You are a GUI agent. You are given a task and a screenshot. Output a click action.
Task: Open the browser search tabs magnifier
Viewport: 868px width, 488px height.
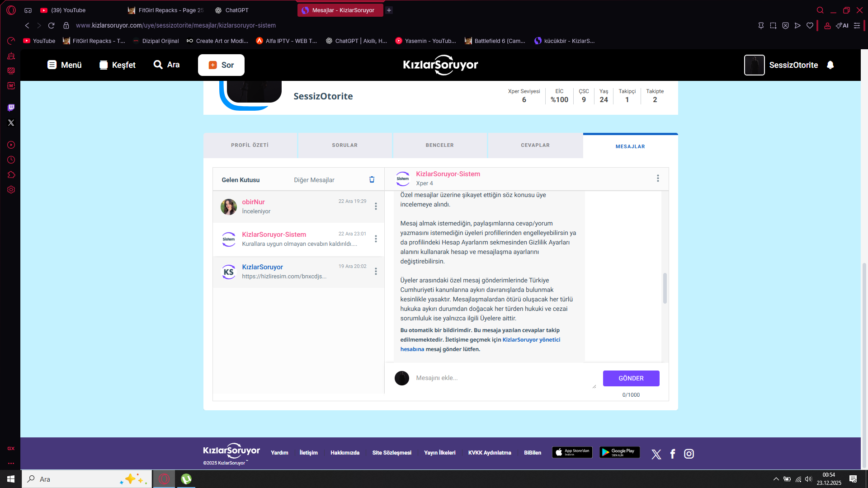tap(820, 10)
